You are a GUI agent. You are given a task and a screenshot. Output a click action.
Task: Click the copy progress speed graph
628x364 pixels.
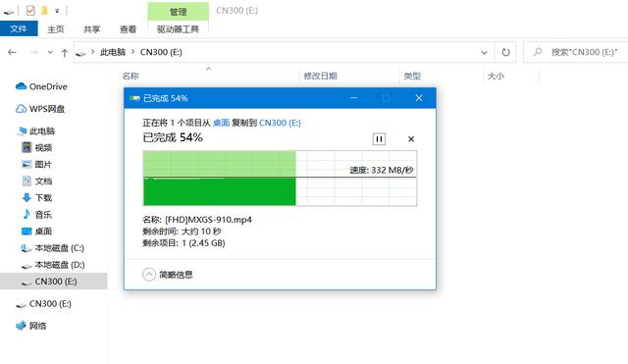(x=280, y=179)
